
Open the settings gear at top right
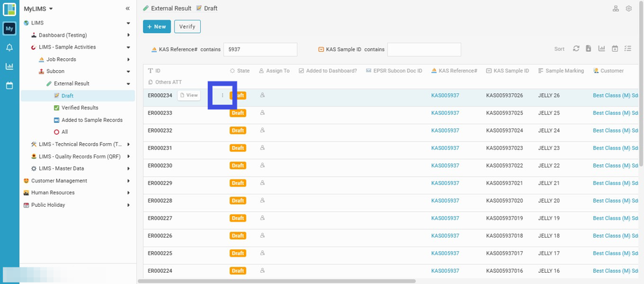pos(629,8)
